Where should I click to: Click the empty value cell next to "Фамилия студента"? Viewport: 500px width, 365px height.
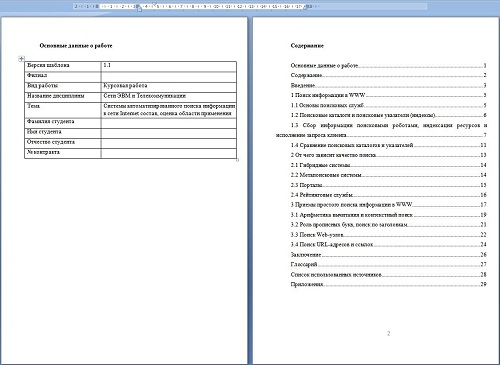point(169,123)
